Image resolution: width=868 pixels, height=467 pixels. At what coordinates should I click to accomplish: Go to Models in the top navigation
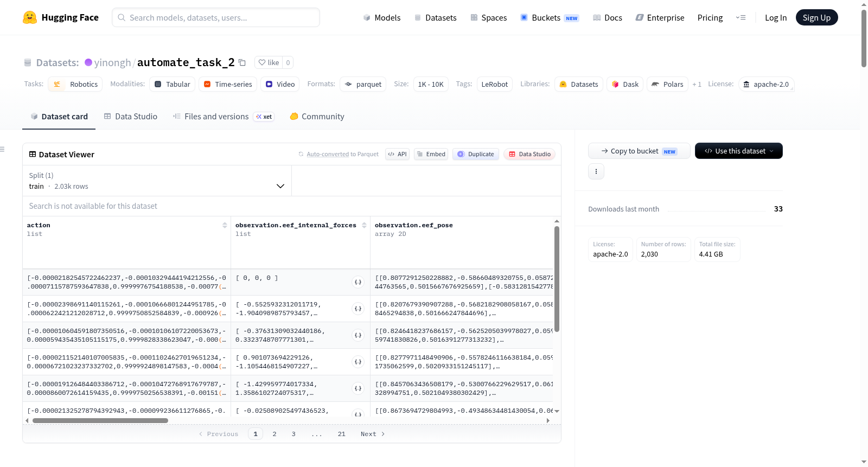[382, 17]
